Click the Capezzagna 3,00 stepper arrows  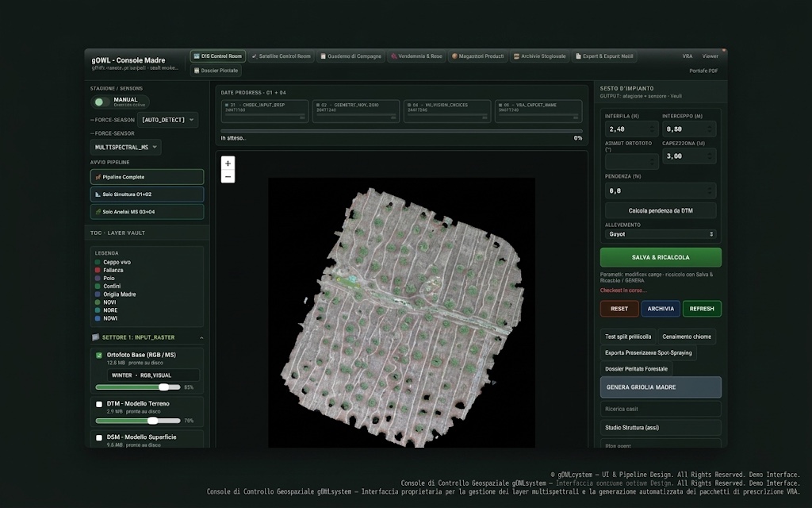[710, 156]
